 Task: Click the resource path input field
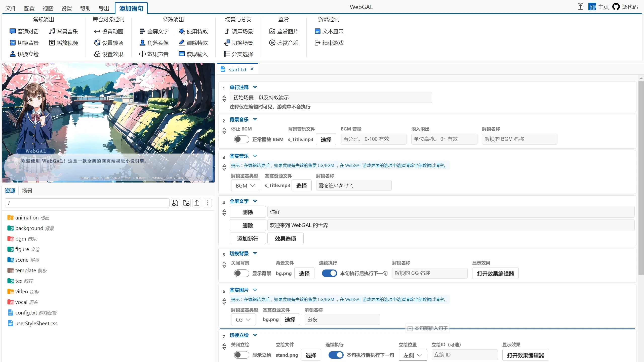point(87,203)
